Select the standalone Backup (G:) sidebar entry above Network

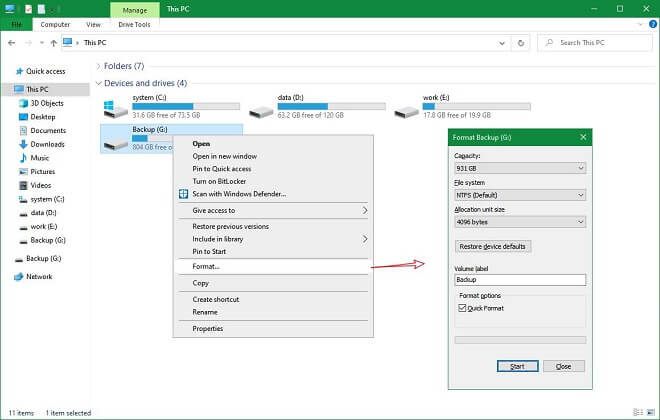coord(38,258)
